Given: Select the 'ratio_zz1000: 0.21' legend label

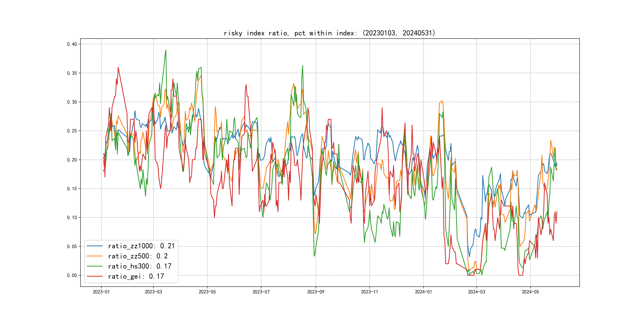Looking at the screenshot, I should [141, 246].
